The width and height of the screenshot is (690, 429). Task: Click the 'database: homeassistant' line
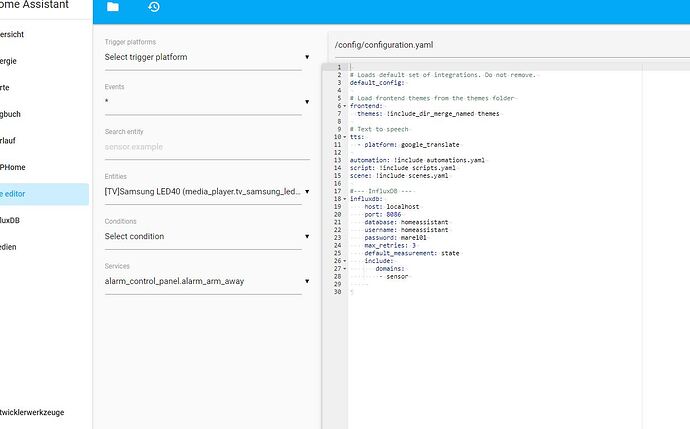pos(406,222)
